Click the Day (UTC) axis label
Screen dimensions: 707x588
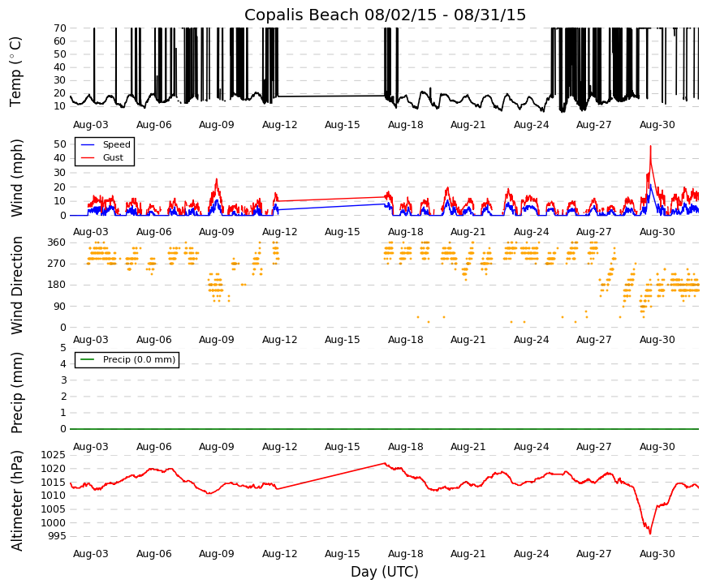coord(385,572)
